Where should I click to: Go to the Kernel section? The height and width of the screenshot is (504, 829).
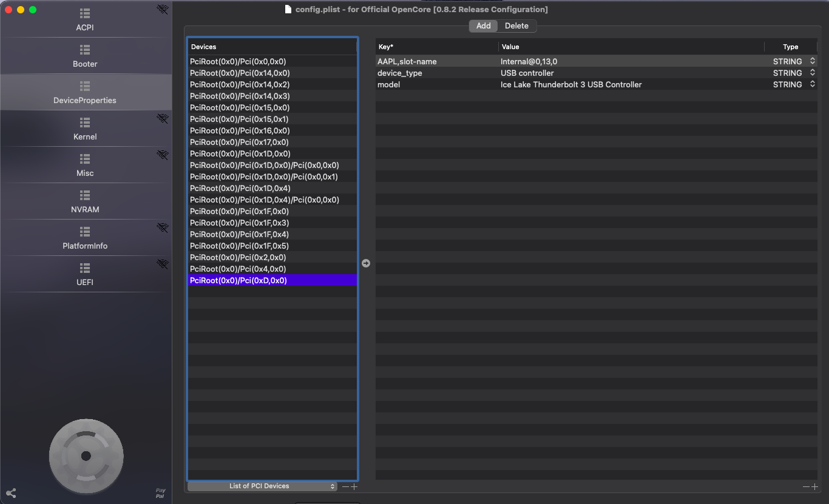click(x=85, y=129)
